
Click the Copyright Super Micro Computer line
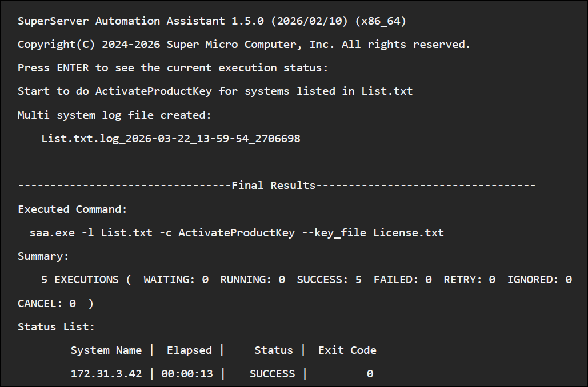[244, 45]
